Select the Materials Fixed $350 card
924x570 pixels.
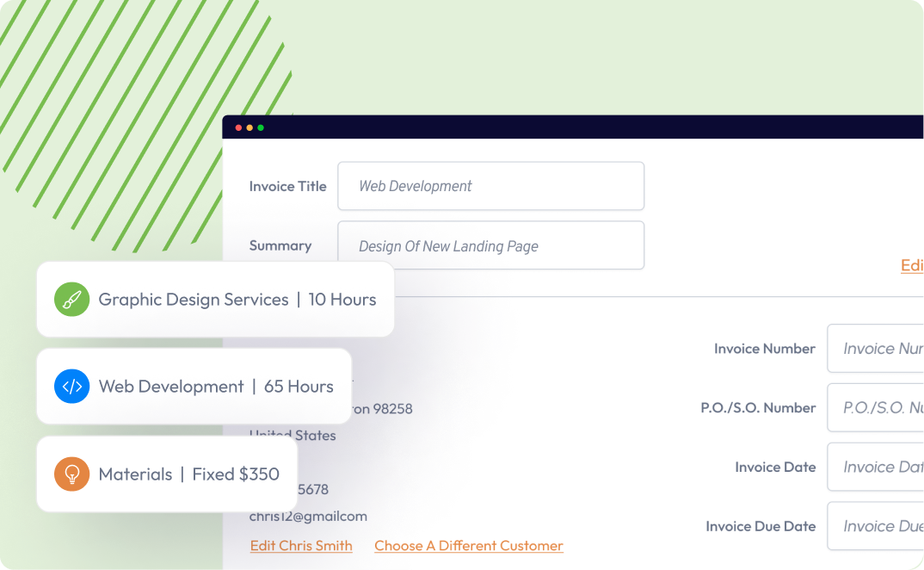168,474
